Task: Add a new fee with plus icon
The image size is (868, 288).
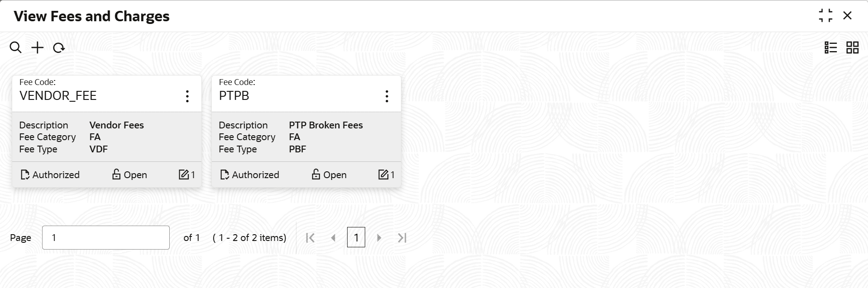Action: [38, 47]
